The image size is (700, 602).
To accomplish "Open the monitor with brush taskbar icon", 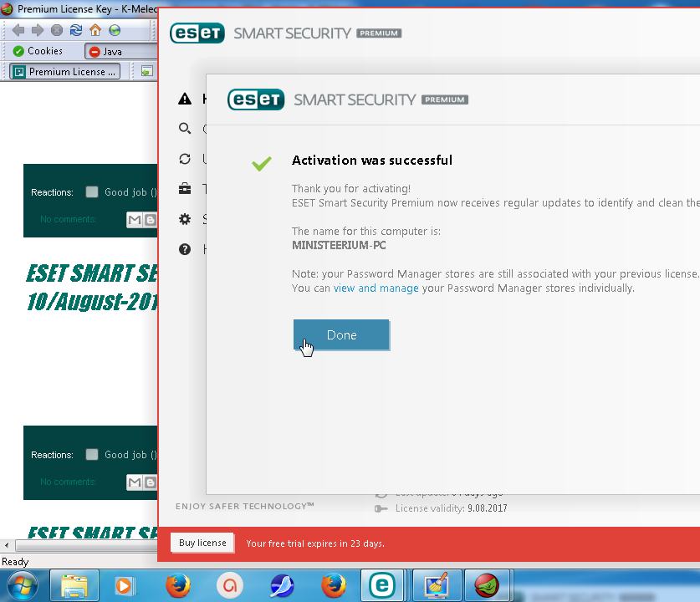I will tap(437, 585).
